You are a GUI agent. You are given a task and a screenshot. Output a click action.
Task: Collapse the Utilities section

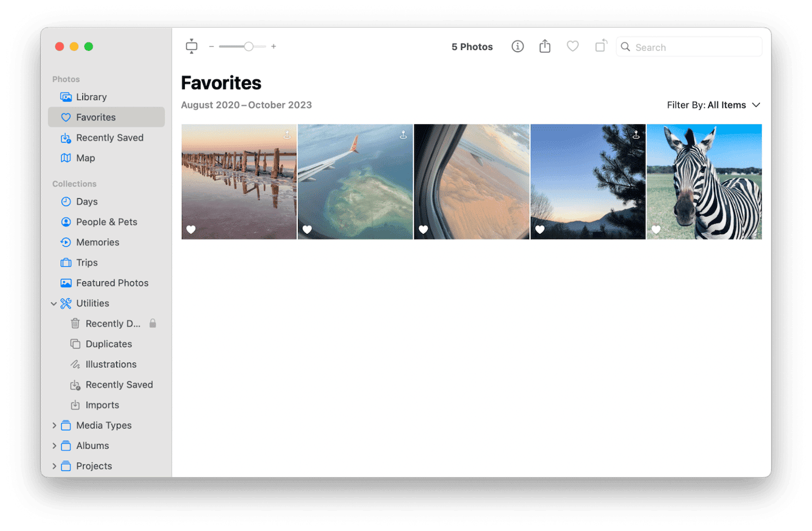point(54,303)
